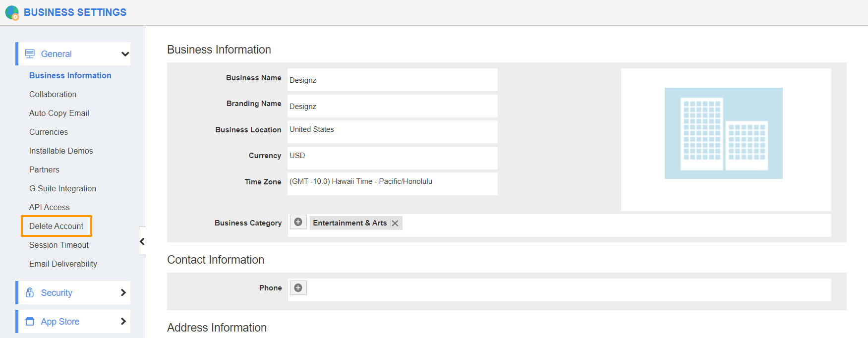The height and width of the screenshot is (338, 868).
Task: Click the company logo building thumbnail
Action: point(723,133)
